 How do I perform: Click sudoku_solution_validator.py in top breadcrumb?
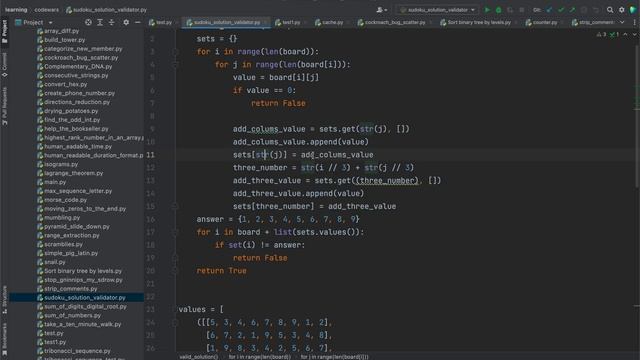click(x=106, y=10)
